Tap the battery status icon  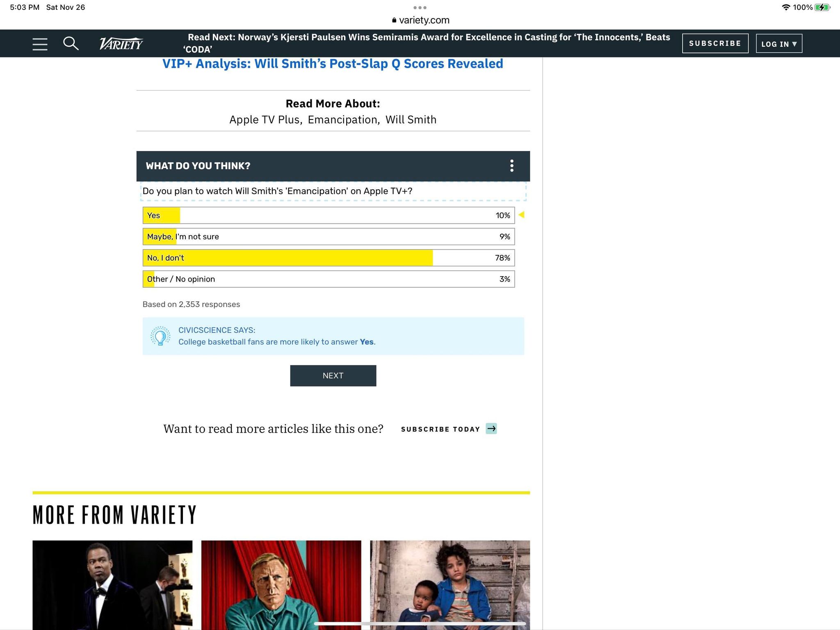pos(822,7)
